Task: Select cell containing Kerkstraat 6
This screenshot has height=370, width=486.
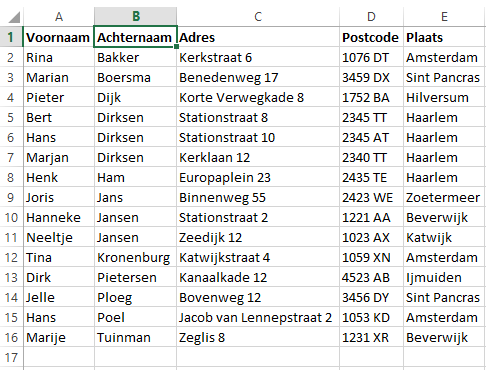Action: pos(258,57)
